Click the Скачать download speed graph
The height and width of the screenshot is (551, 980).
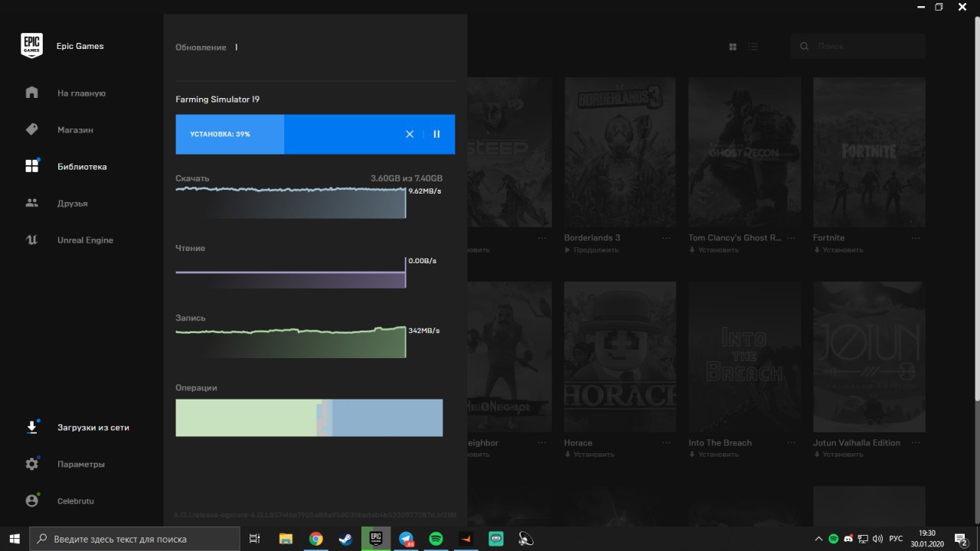click(x=290, y=203)
